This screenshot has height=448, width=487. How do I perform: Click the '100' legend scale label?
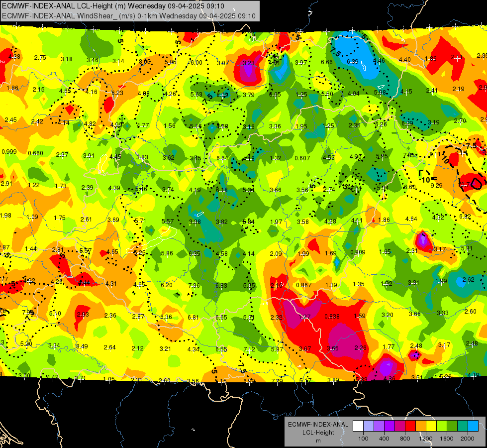click(x=363, y=439)
